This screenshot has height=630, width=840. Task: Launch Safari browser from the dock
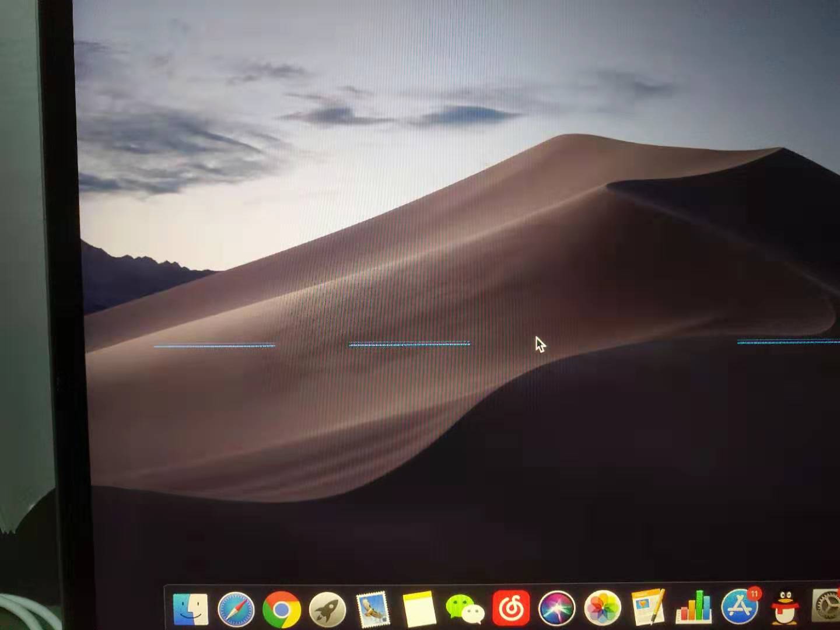pos(236,610)
